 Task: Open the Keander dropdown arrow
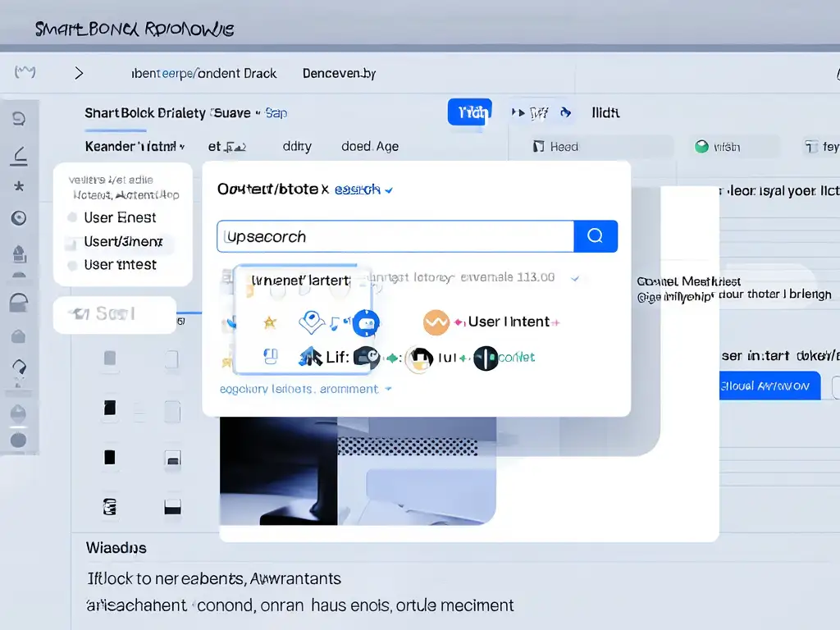click(182, 146)
